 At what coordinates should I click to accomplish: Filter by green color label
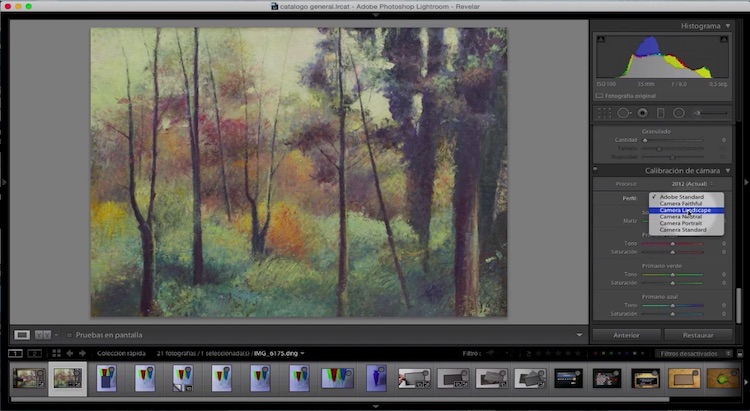tap(611, 354)
